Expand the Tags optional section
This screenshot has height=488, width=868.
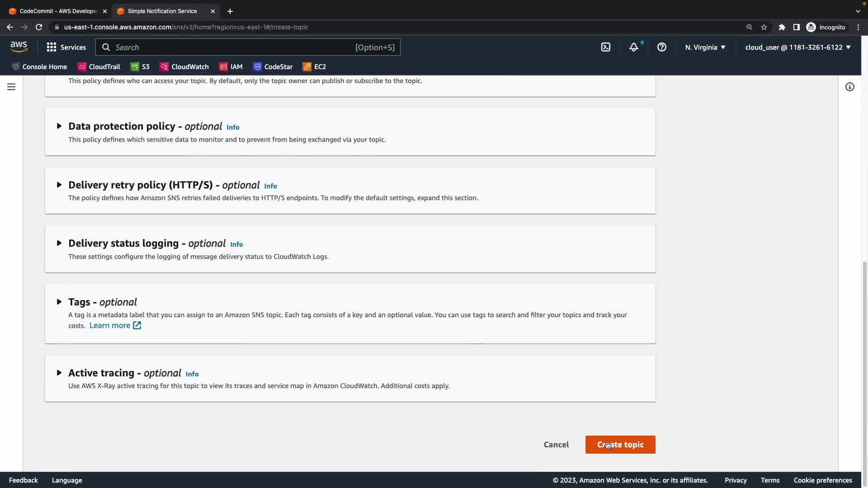(59, 302)
